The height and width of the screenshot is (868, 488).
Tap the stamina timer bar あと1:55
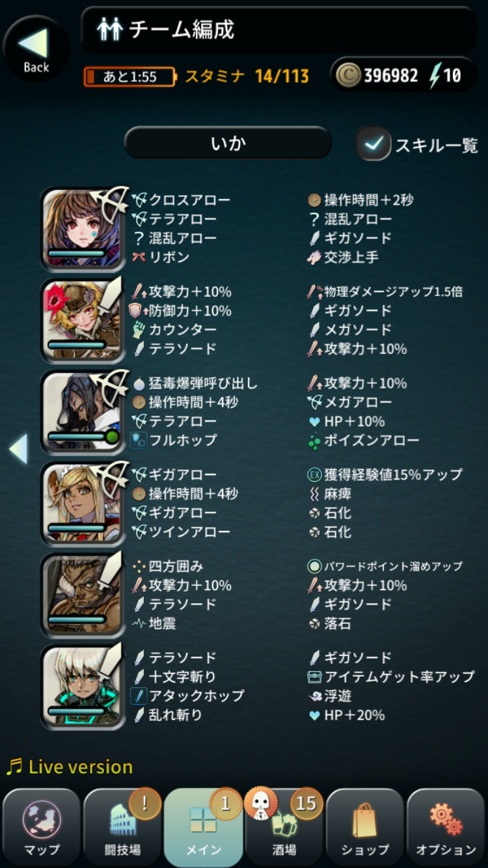(x=129, y=77)
